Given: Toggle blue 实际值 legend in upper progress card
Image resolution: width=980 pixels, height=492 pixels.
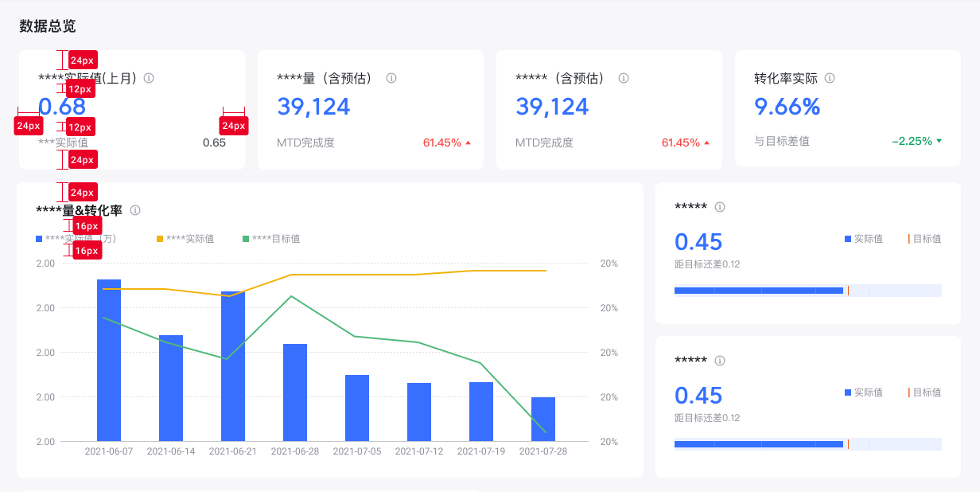Looking at the screenshot, I should pos(864,239).
